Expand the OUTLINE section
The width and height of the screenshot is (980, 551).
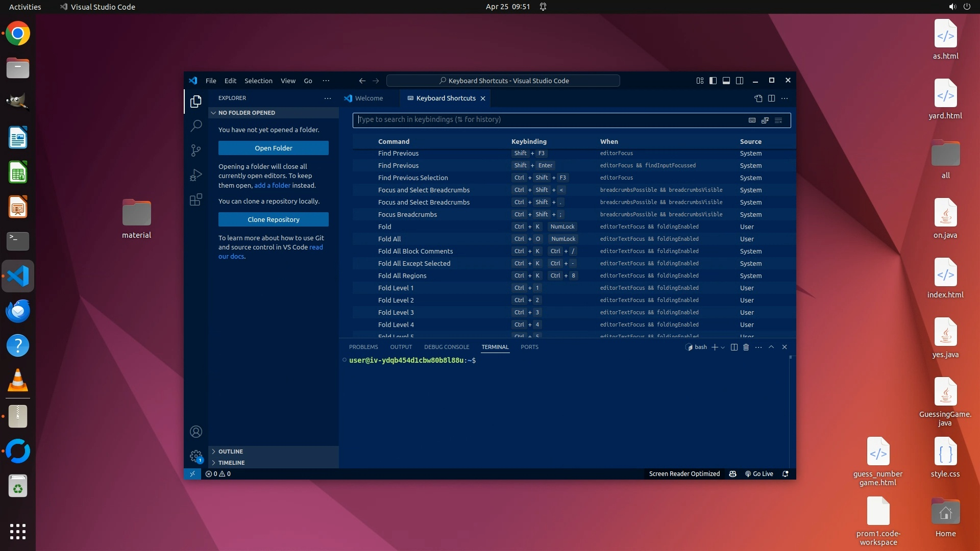click(x=230, y=452)
